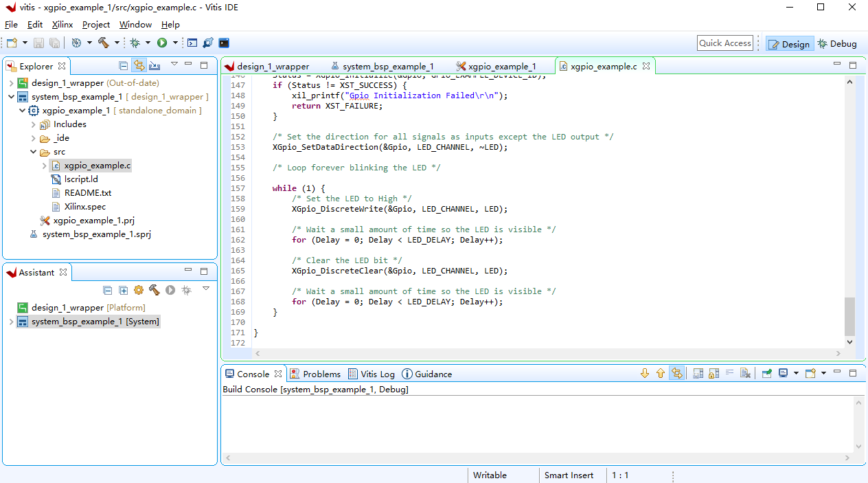Expand the Includes folder in Explorer tree

point(34,124)
